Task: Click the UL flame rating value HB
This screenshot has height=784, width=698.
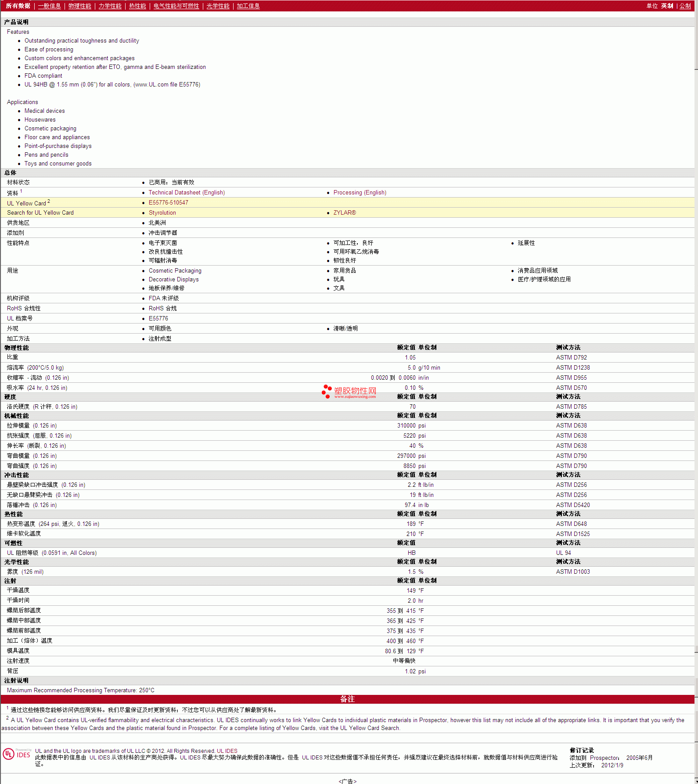Action: coord(412,553)
